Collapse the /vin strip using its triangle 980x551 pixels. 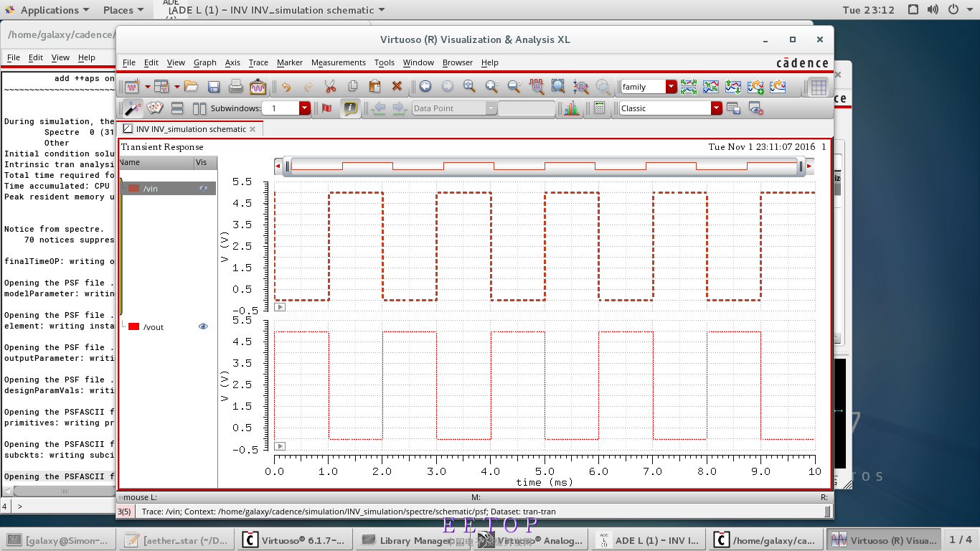[280, 307]
